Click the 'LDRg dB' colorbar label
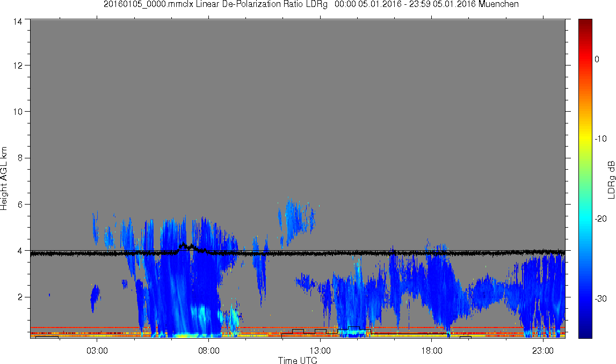Viewport: 616px width, 364px height. (x=611, y=179)
